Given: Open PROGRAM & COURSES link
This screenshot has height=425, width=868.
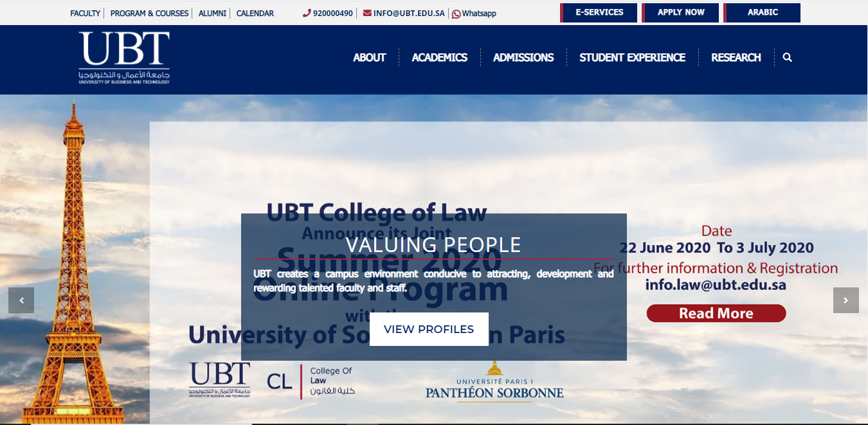Looking at the screenshot, I should [149, 13].
